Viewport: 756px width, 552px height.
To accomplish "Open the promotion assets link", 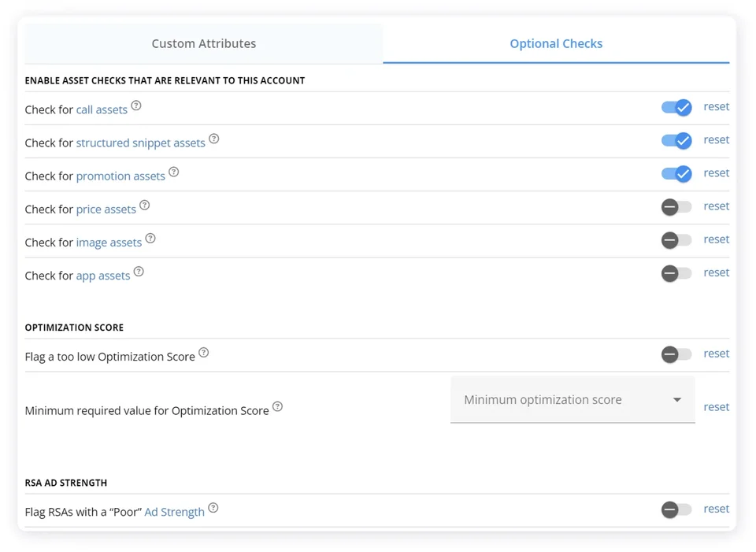I will pyautogui.click(x=120, y=176).
